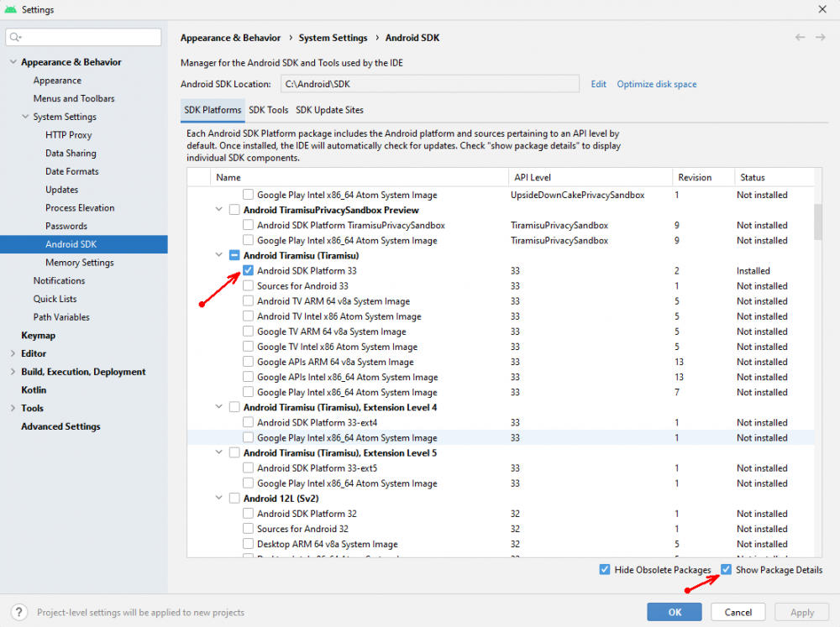
Task: Click the Apply button
Action: point(802,612)
